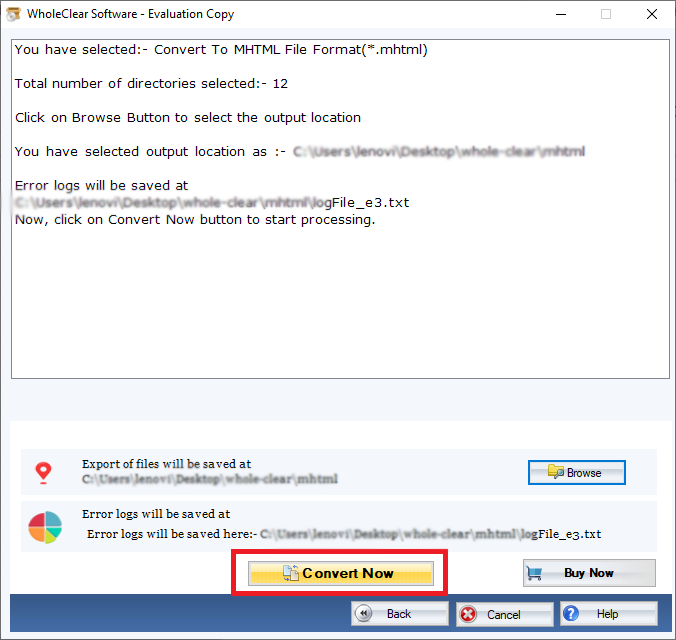
Task: Click the blue question mark Help icon
Action: click(x=570, y=614)
